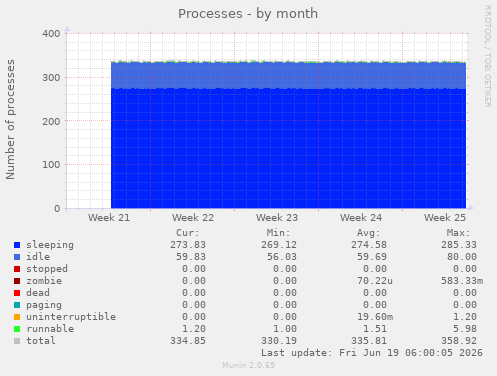Click zombie average value 70.22u
This screenshot has width=497, height=376.
tap(375, 281)
